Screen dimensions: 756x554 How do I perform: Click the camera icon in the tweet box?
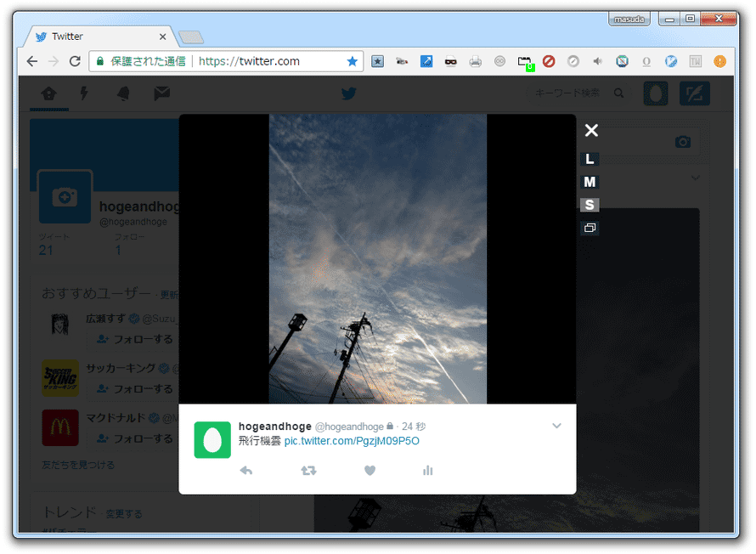pyautogui.click(x=683, y=142)
